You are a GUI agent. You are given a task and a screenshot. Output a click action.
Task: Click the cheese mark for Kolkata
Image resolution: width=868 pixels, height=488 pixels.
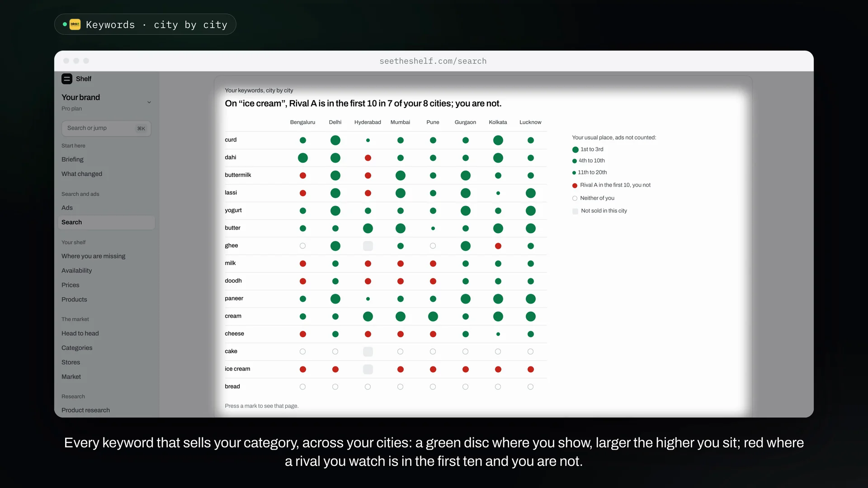pos(498,334)
